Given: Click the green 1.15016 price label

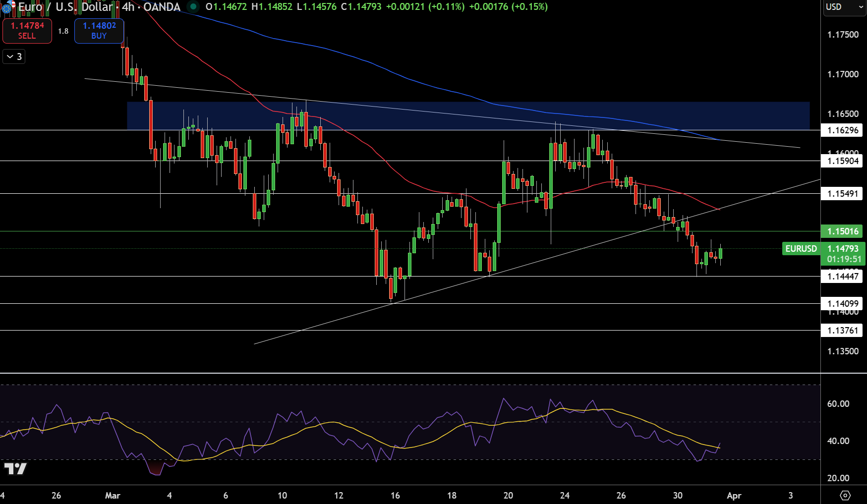Looking at the screenshot, I should tap(842, 231).
